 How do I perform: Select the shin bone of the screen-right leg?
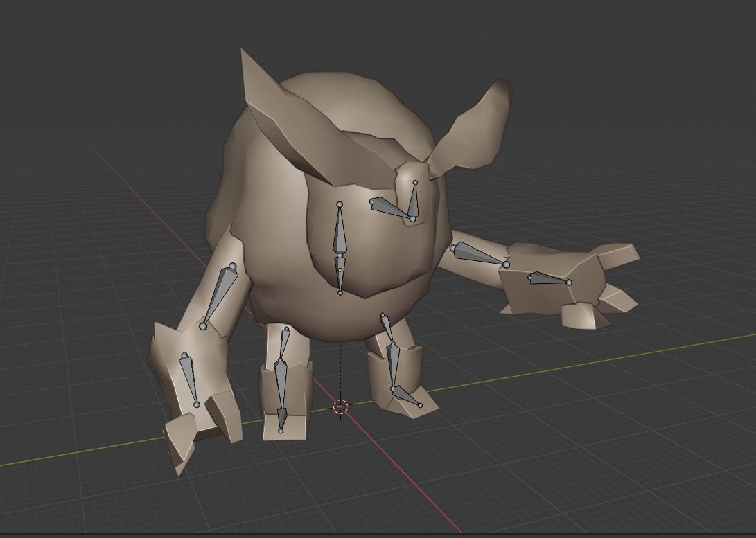click(394, 365)
